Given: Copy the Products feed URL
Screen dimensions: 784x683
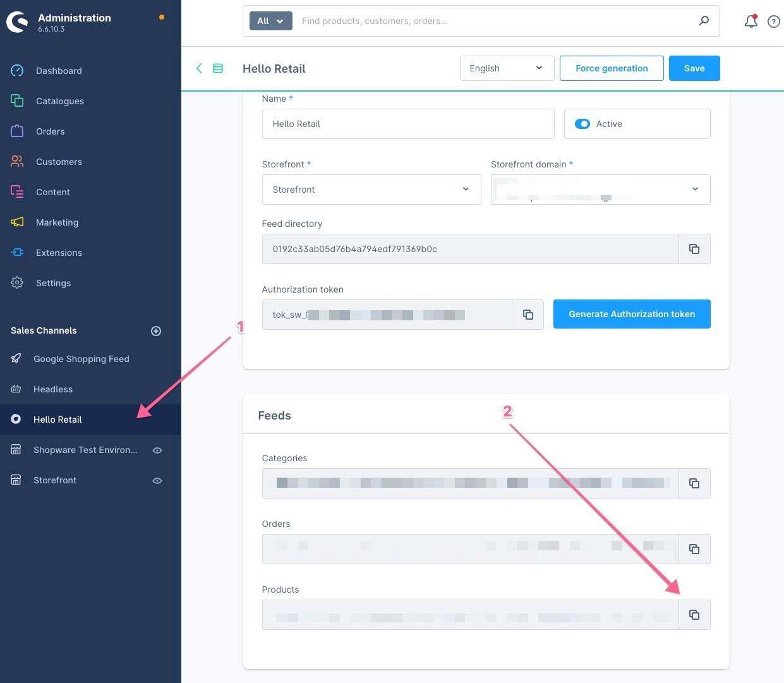Looking at the screenshot, I should (694, 615).
